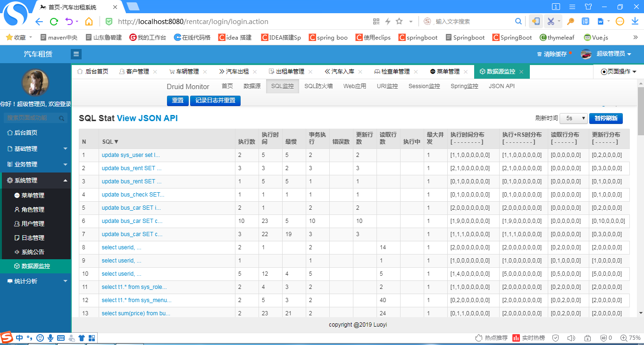Click the Sogou input method S icon
644x345 pixels.
pyautogui.click(x=6, y=337)
